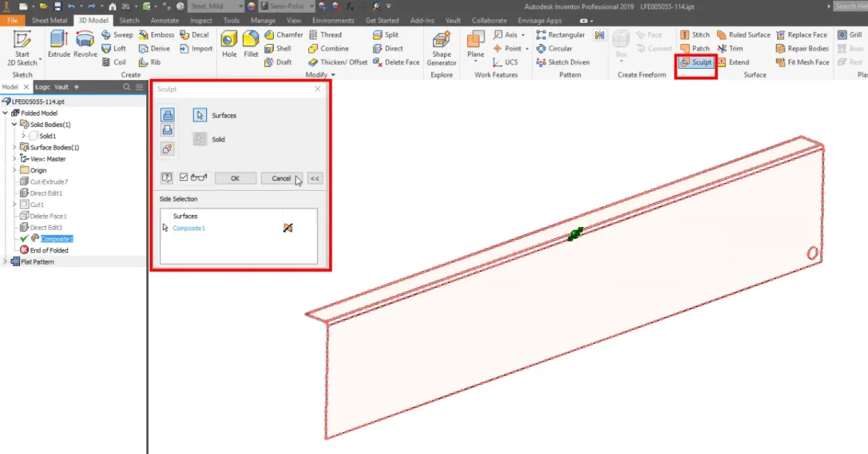Pick the Rib tool

[x=150, y=62]
